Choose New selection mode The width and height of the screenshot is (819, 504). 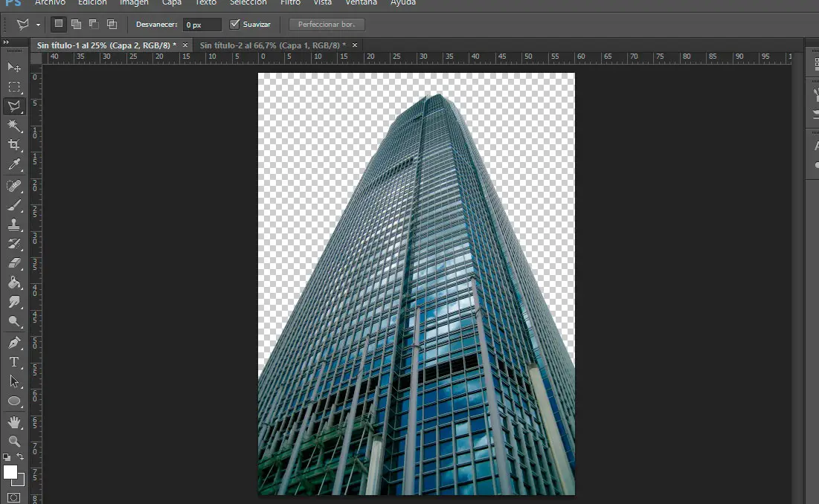59,24
